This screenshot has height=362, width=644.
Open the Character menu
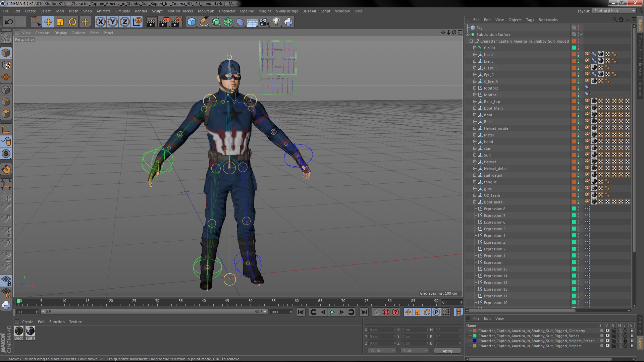(x=227, y=11)
